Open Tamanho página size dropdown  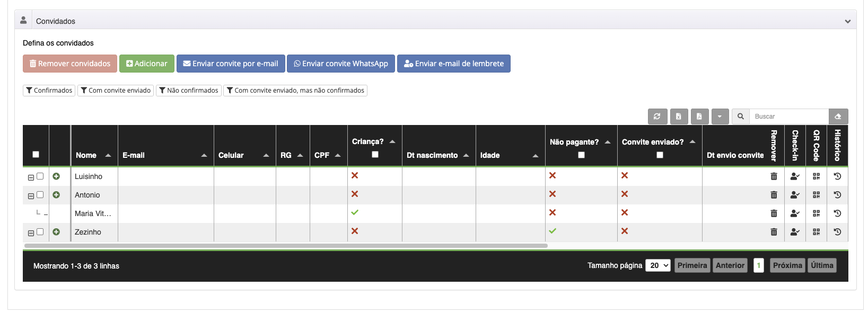[x=658, y=265]
